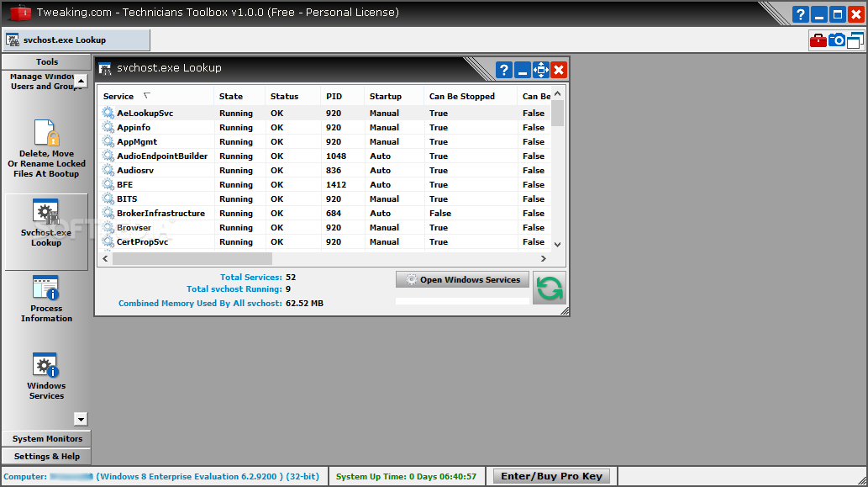Click PID 1412 in BFE row
Screen dimensions: 868x487
tap(336, 184)
